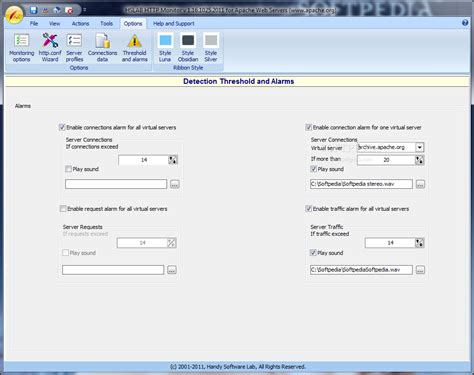Click the 'If traffic exceed' value field
474x375 pixels.
[x=390, y=243]
